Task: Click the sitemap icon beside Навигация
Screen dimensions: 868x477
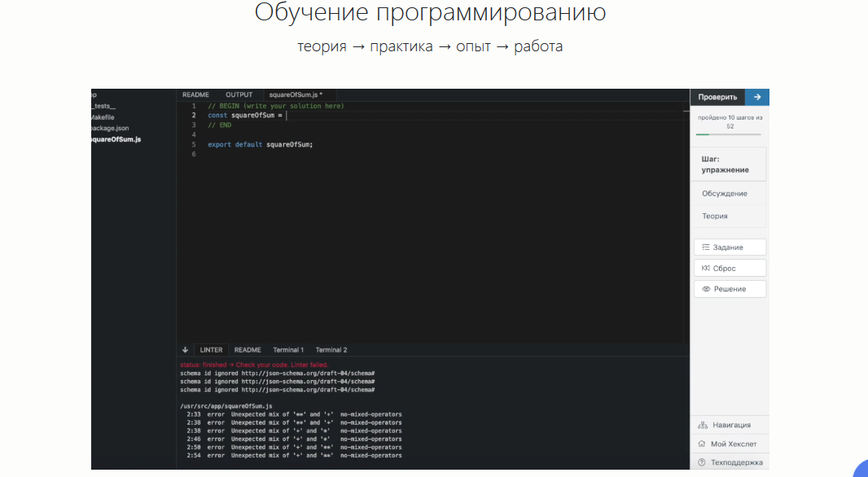Action: pyautogui.click(x=703, y=425)
